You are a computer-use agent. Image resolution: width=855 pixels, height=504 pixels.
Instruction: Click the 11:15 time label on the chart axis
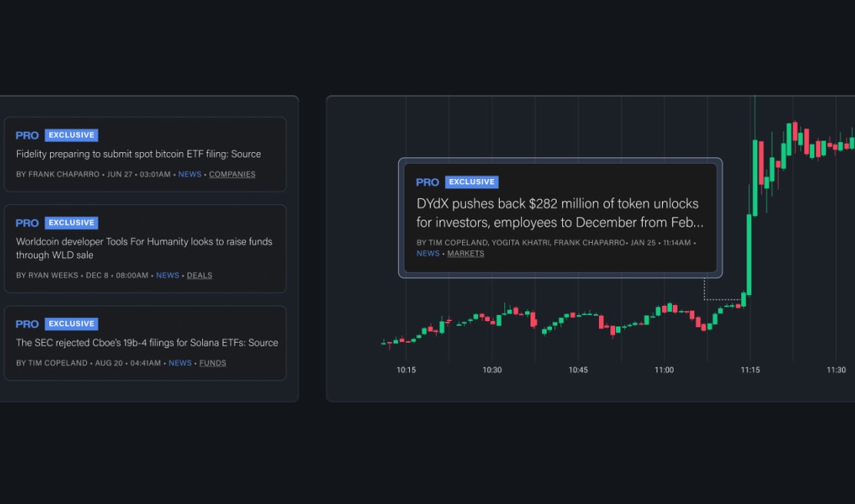[750, 370]
